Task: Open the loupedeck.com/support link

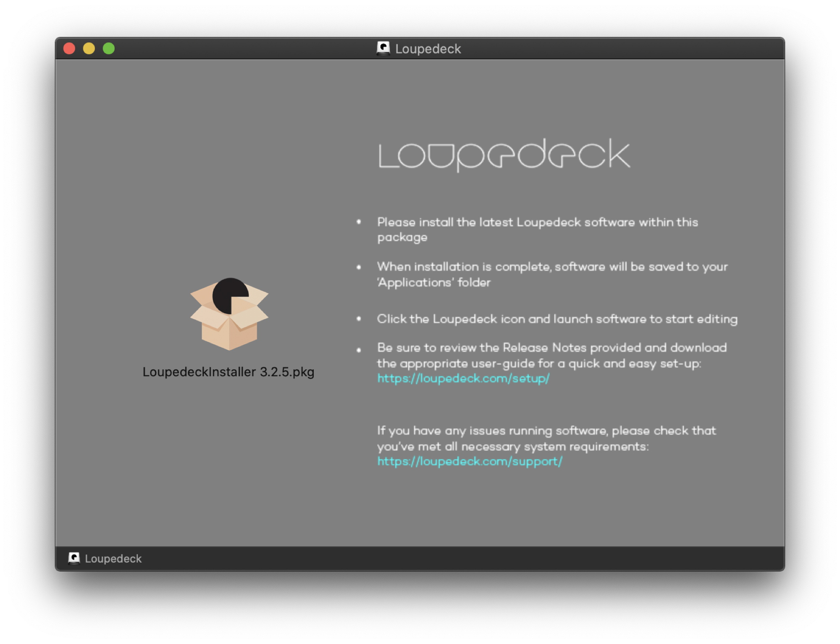Action: [469, 461]
